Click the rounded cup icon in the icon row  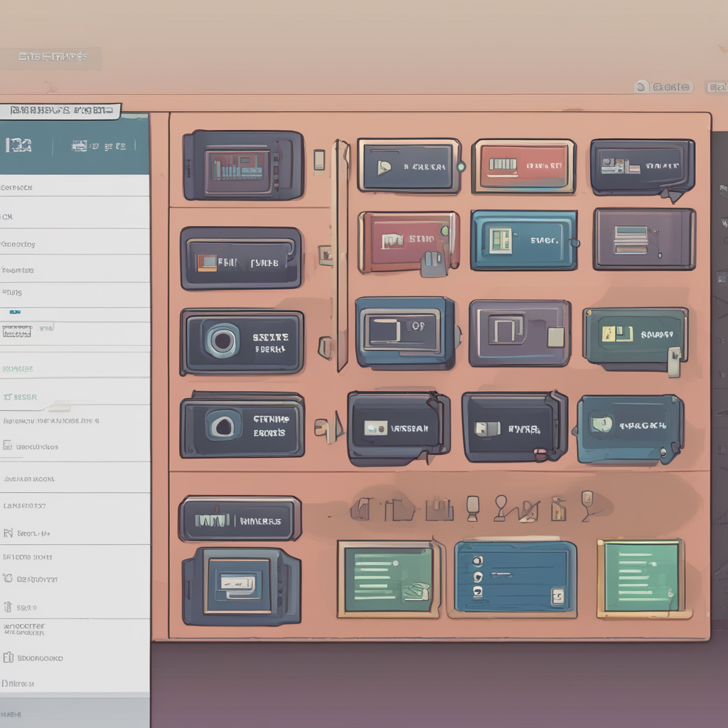pyautogui.click(x=473, y=508)
